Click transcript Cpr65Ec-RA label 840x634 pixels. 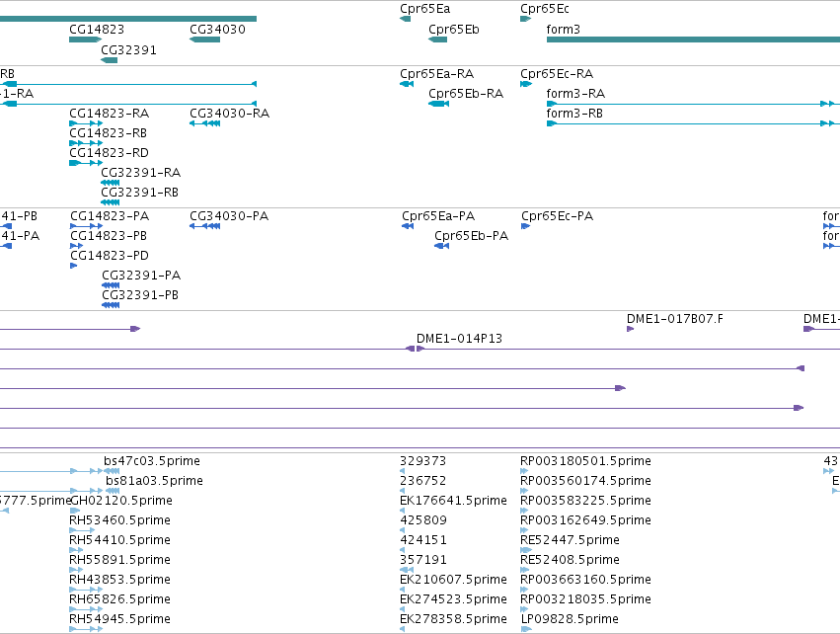coord(557,74)
